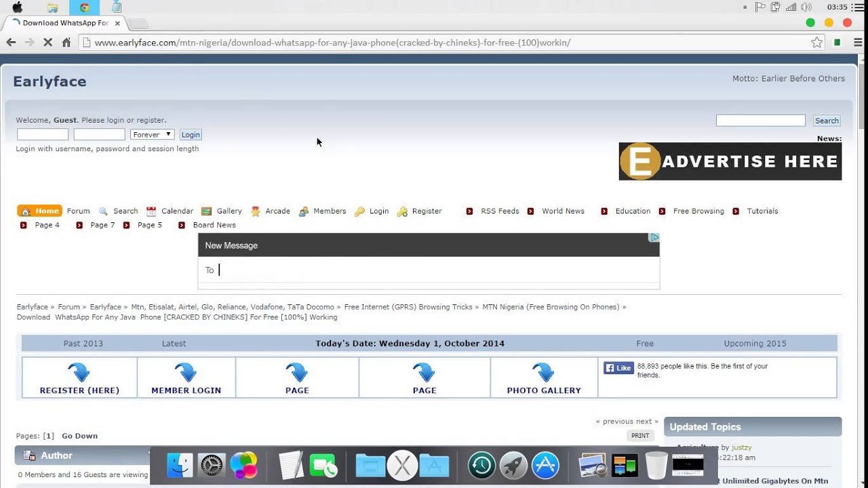This screenshot has width=868, height=488.
Task: Open Game Center bubbles icon in dock
Action: pos(243,466)
